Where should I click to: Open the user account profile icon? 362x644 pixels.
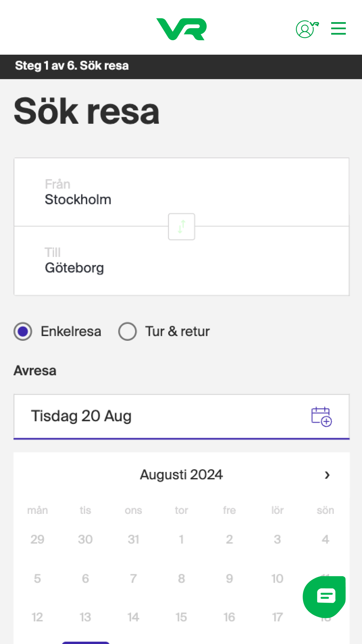click(x=306, y=29)
